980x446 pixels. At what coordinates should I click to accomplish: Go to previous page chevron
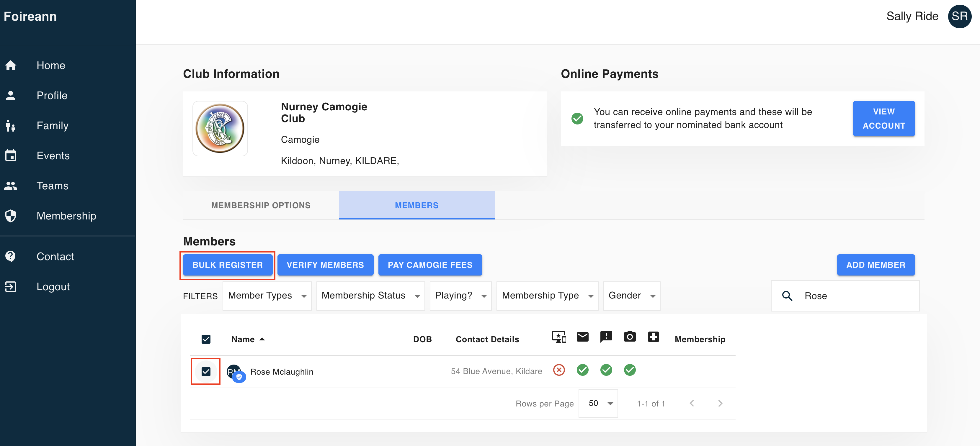pyautogui.click(x=692, y=404)
